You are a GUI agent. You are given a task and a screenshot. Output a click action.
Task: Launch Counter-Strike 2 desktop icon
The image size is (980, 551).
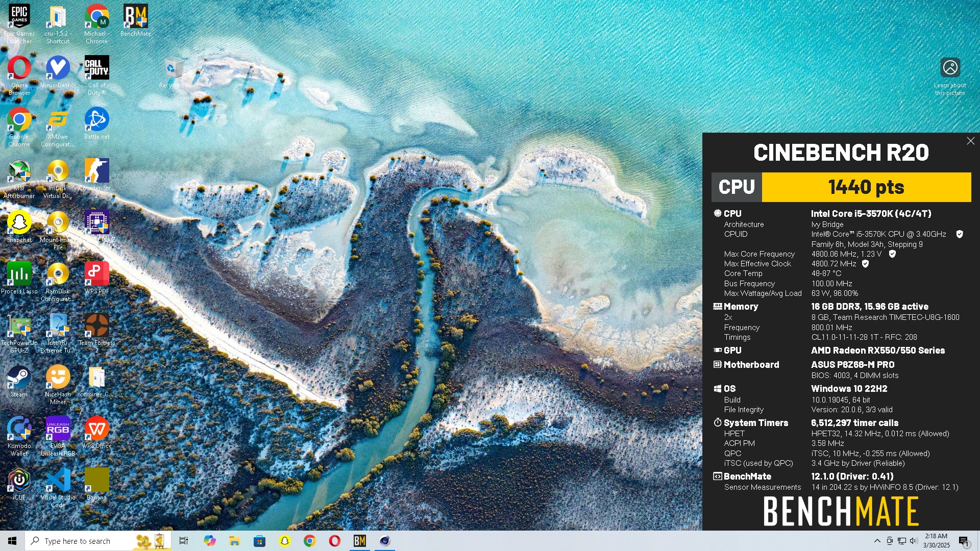point(96,179)
